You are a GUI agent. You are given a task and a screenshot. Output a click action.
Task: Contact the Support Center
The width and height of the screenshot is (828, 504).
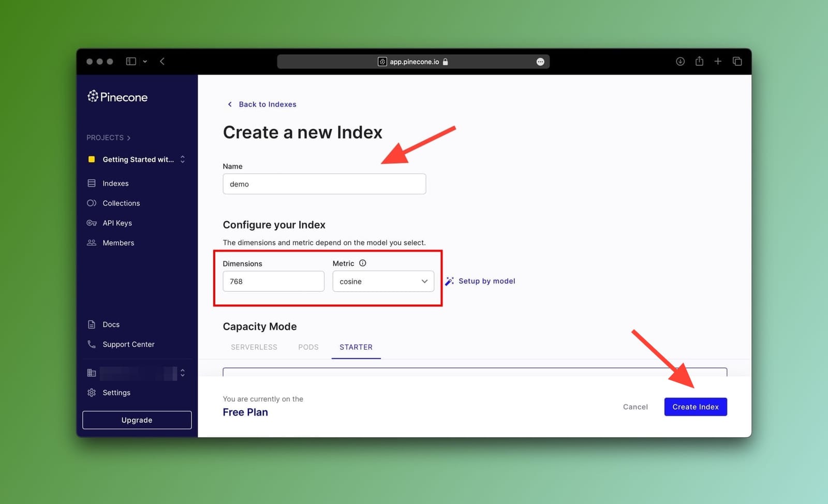(x=128, y=344)
